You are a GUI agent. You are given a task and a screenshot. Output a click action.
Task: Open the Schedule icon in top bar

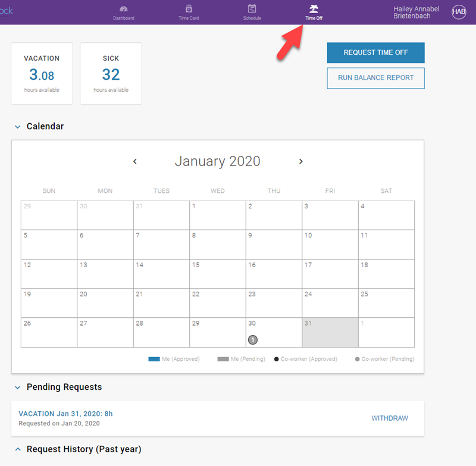pyautogui.click(x=252, y=12)
